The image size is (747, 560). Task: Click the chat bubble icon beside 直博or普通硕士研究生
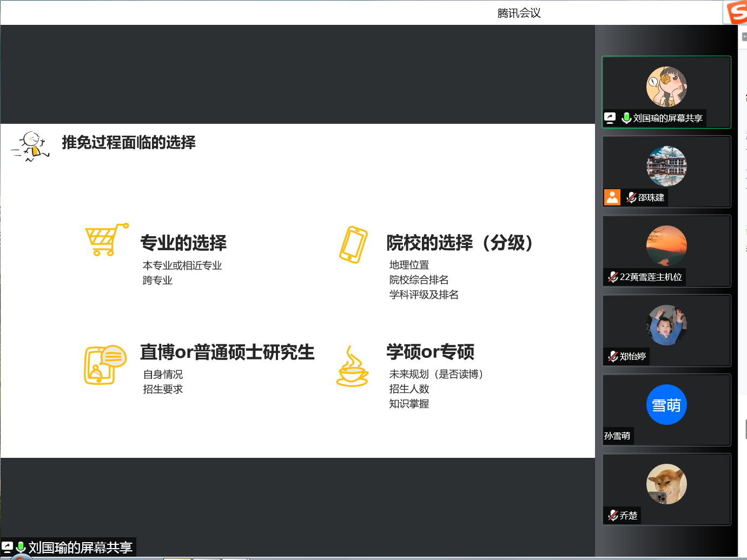pos(105,365)
